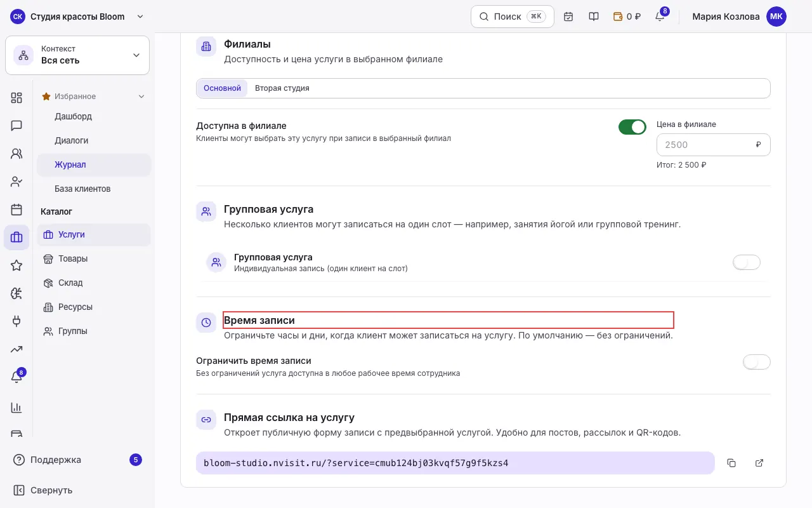Image resolution: width=812 pixels, height=508 pixels.
Task: Open the chat bubble icon in the left rail
Action: 16,126
